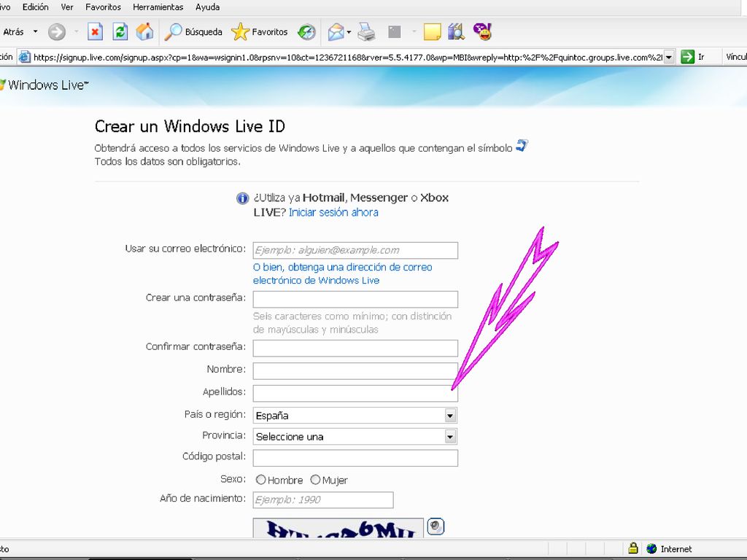This screenshot has width=747, height=560.
Task: Open the País o región dropdown
Action: [355, 415]
